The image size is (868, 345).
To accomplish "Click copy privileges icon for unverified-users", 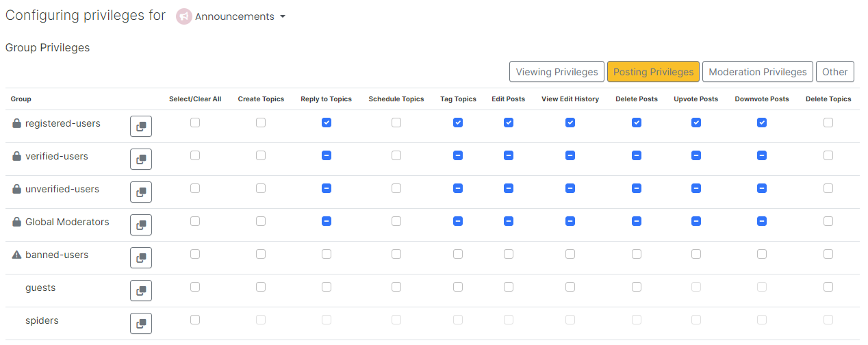I will coord(141,192).
